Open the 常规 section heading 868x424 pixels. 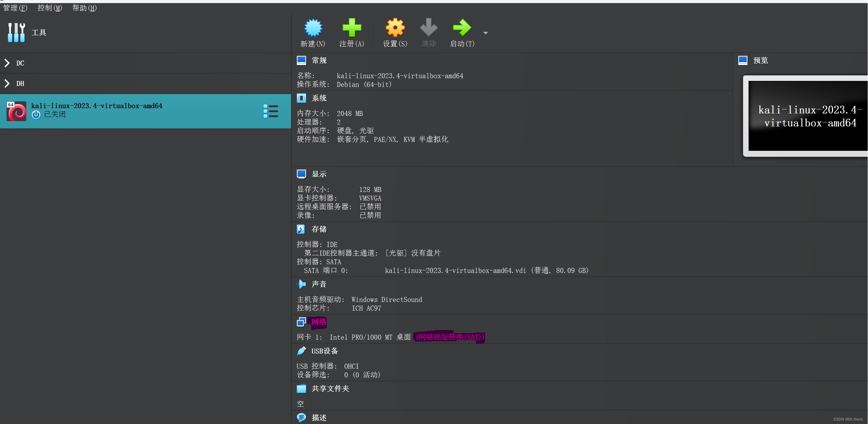pos(319,60)
